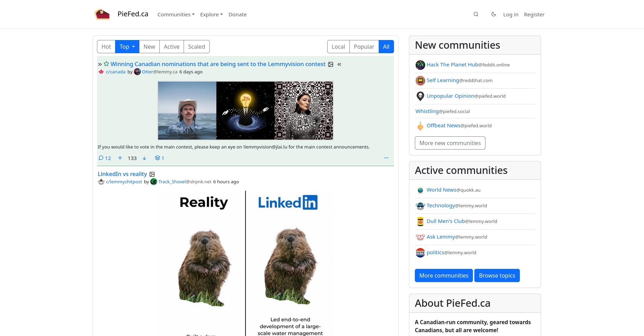
Task: Open the Unpopular Opinion community link
Action: tap(450, 96)
